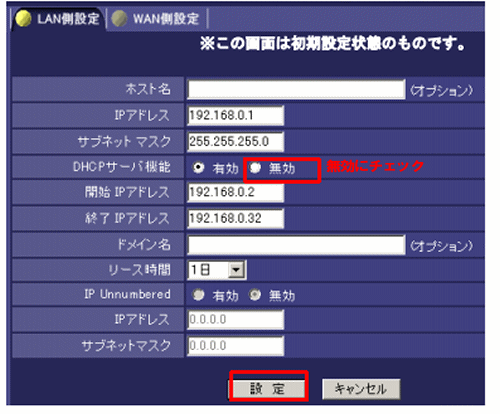Click the 終了 IPアドレス field 192.168.0.32
500x414 pixels.
(236, 218)
